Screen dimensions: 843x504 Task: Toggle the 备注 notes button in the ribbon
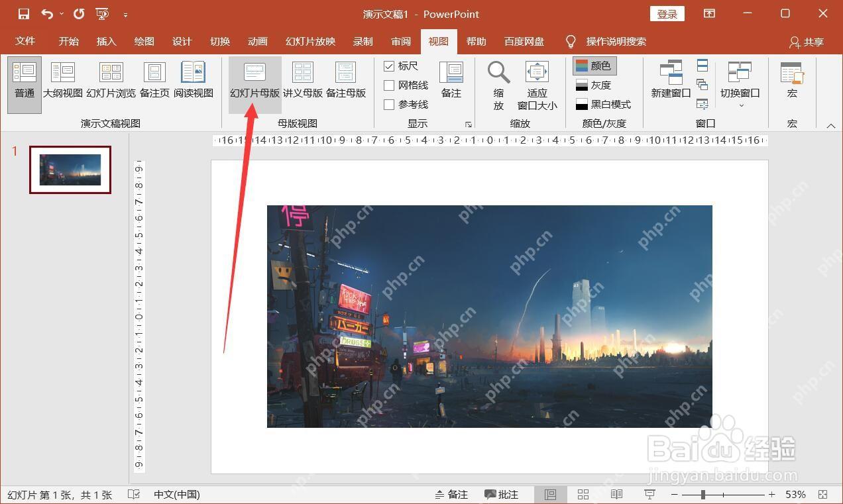[x=451, y=81]
